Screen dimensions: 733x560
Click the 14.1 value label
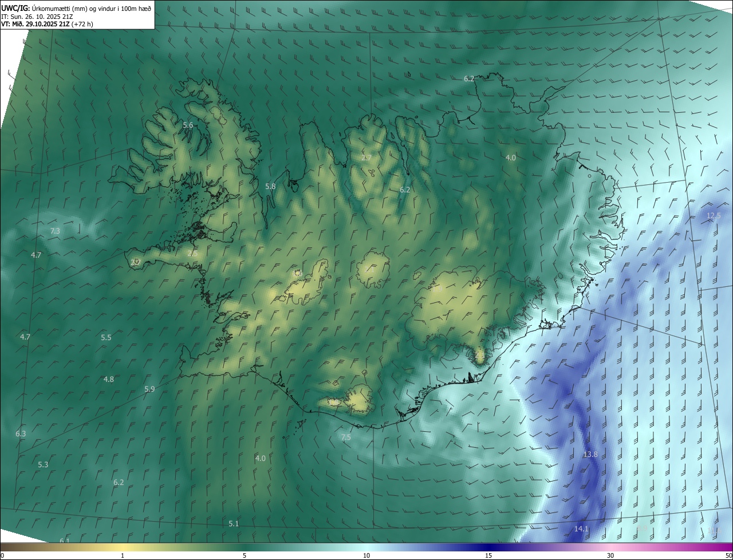click(581, 529)
